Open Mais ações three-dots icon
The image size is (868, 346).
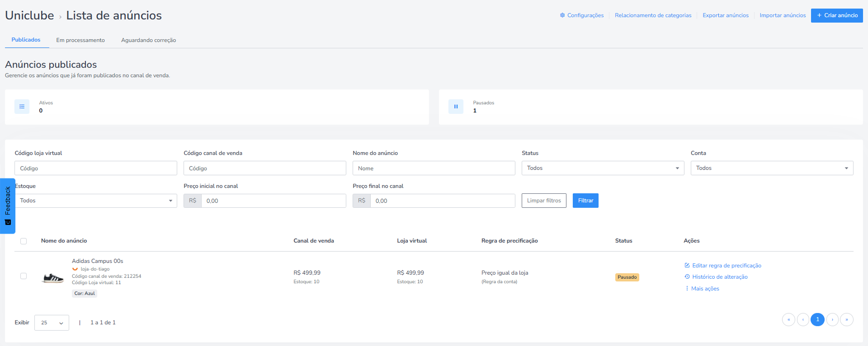tap(687, 289)
